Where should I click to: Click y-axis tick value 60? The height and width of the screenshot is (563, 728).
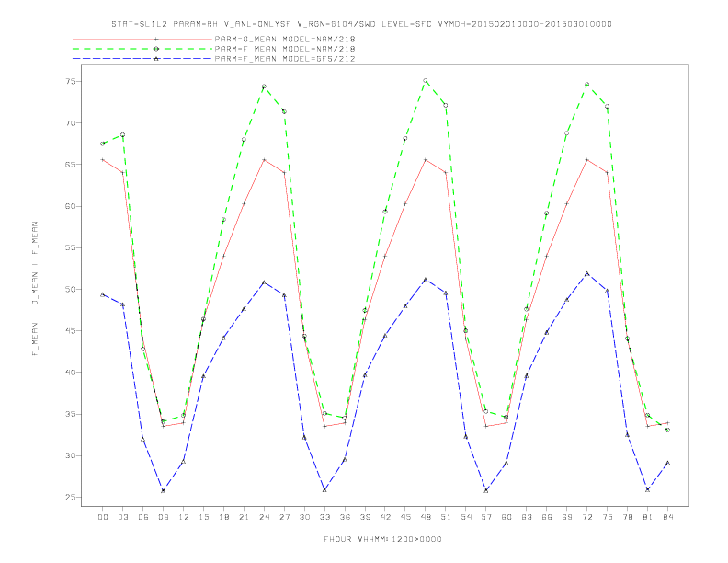pyautogui.click(x=71, y=206)
